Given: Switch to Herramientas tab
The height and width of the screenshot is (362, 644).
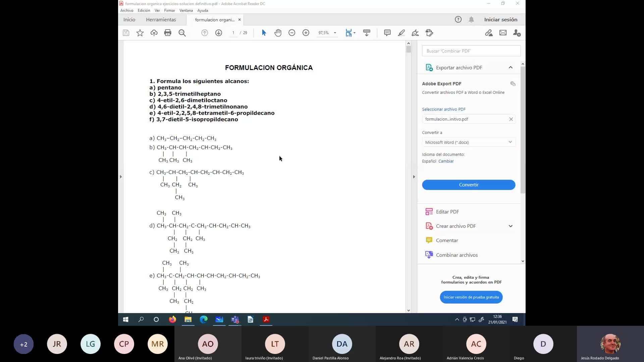Looking at the screenshot, I should click(x=161, y=20).
